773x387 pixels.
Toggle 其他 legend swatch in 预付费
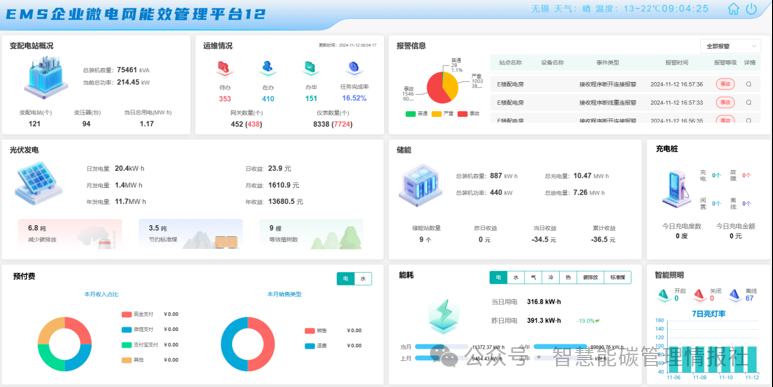coord(127,360)
